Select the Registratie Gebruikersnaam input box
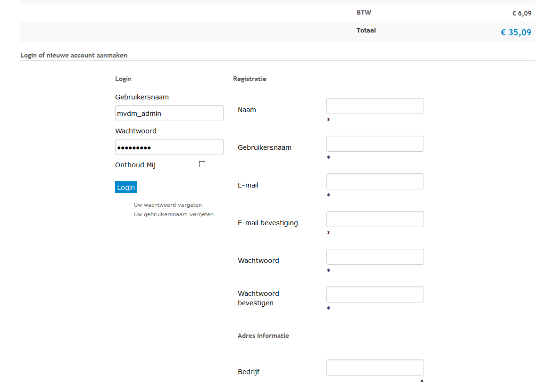 coord(375,144)
